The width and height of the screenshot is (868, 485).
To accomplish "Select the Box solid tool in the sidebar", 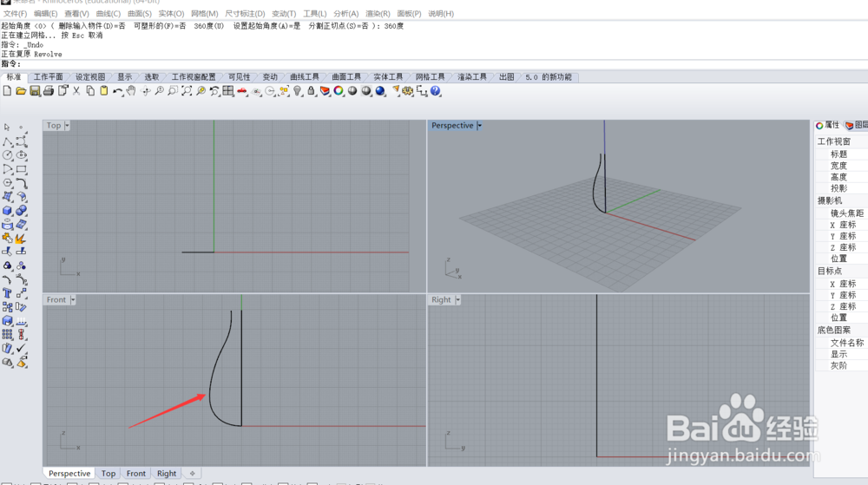I will pyautogui.click(x=8, y=211).
